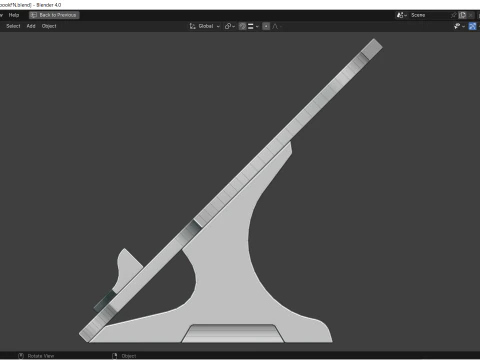480x360 pixels.
Task: Click the "Rotate View" status bar text
Action: point(41,356)
